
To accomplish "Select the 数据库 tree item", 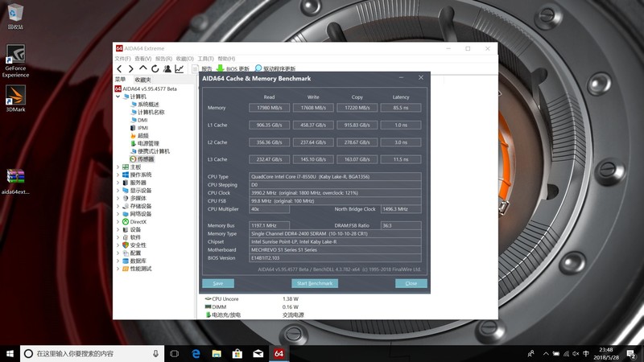I will (134, 261).
